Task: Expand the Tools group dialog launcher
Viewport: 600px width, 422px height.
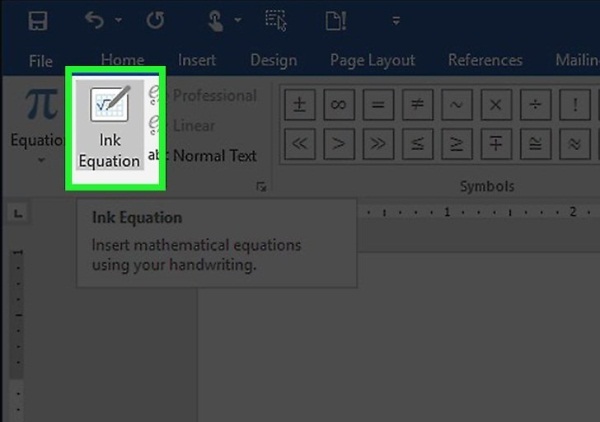Action: 261,186
